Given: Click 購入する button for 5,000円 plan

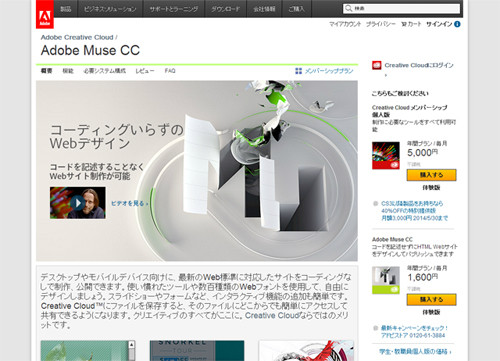Looking at the screenshot, I should click(431, 175).
